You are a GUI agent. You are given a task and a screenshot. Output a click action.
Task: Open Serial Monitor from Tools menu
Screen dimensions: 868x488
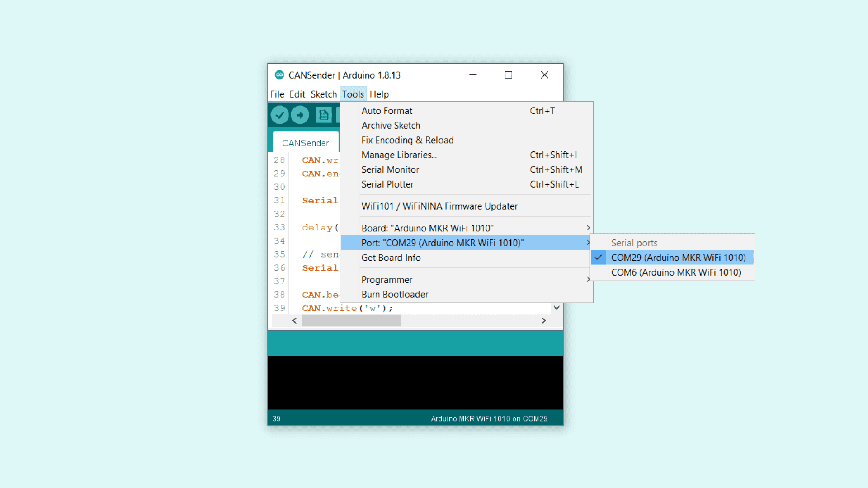point(390,169)
